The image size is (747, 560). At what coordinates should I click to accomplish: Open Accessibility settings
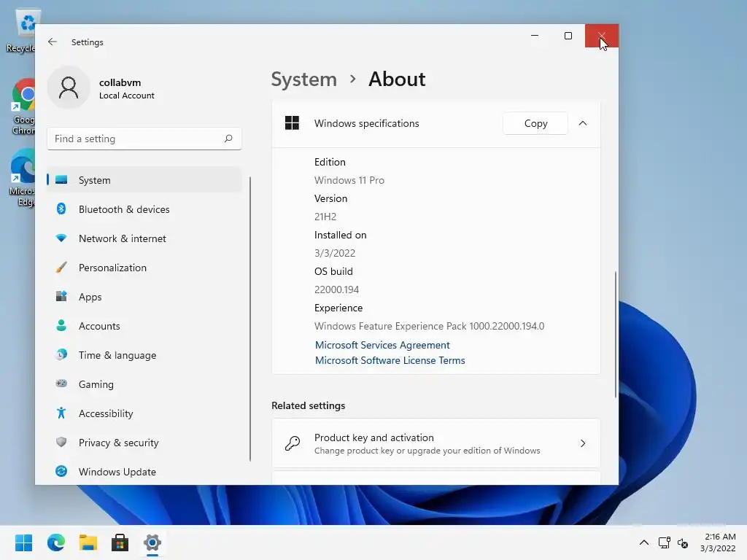(144, 413)
